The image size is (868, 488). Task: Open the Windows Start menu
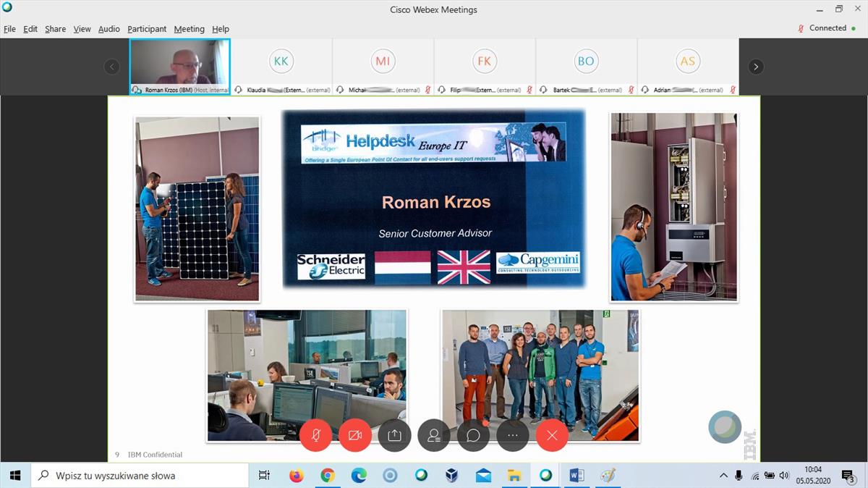14,476
